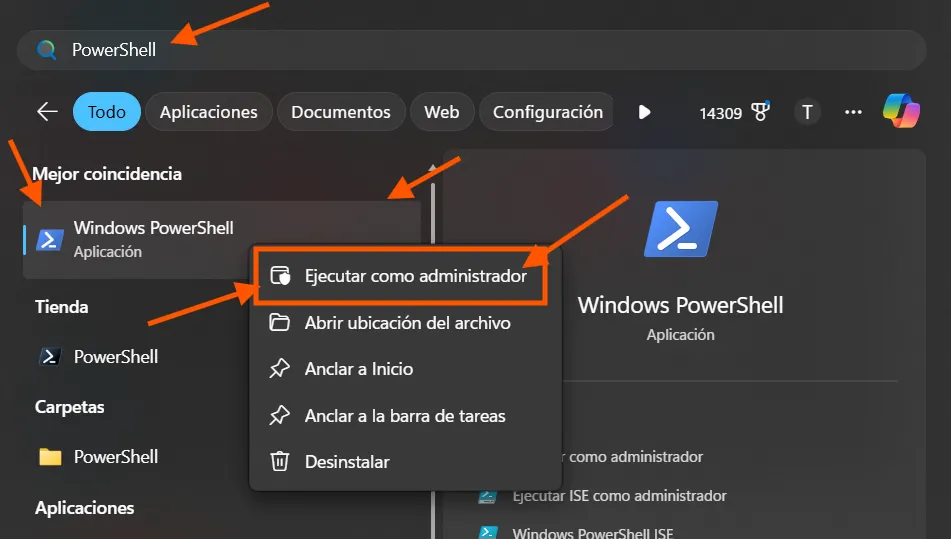This screenshot has width=951, height=539.
Task: Switch to the Documentos filter tab
Action: click(x=341, y=112)
